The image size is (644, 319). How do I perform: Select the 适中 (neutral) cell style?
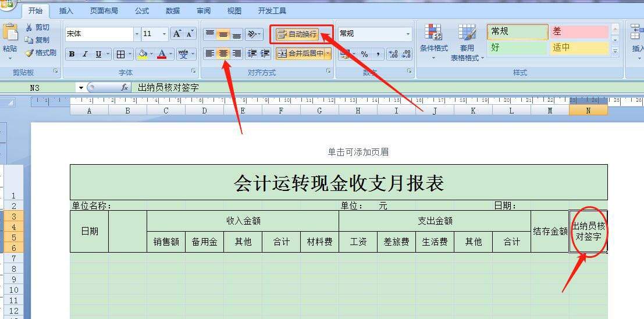pos(579,48)
